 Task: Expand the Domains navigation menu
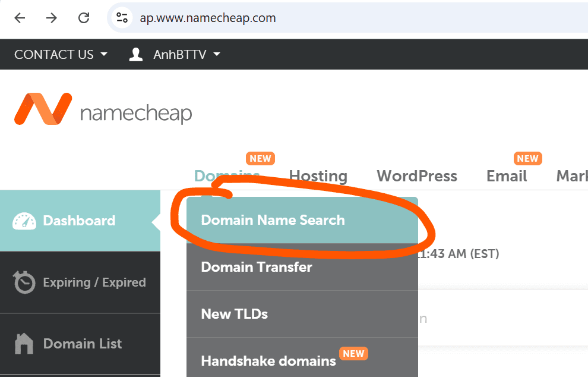point(227,176)
